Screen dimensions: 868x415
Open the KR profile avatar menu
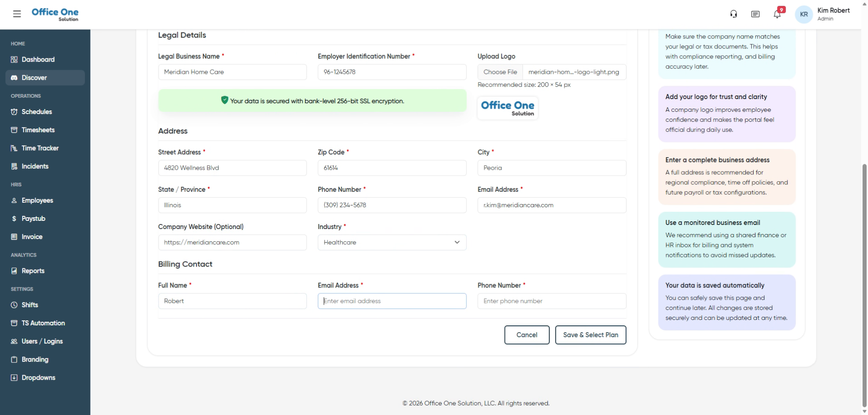click(804, 14)
